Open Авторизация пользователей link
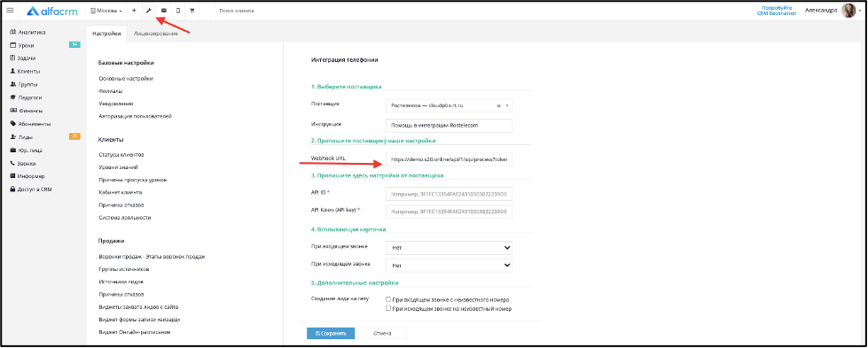The image size is (868, 348). [135, 116]
